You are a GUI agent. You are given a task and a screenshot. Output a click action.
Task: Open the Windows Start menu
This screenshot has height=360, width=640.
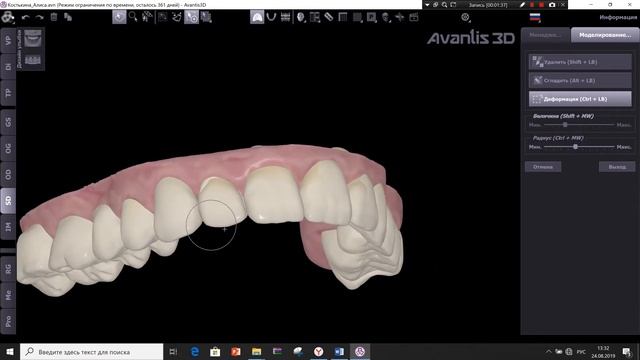click(x=10, y=352)
